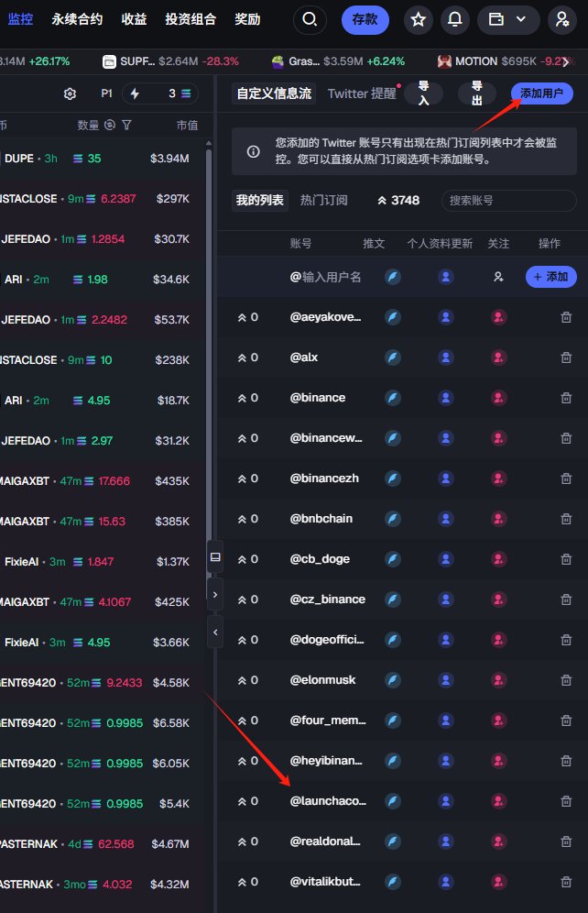The width and height of the screenshot is (588, 913).
Task: Delete @binancezh from the list
Action: pos(566,478)
